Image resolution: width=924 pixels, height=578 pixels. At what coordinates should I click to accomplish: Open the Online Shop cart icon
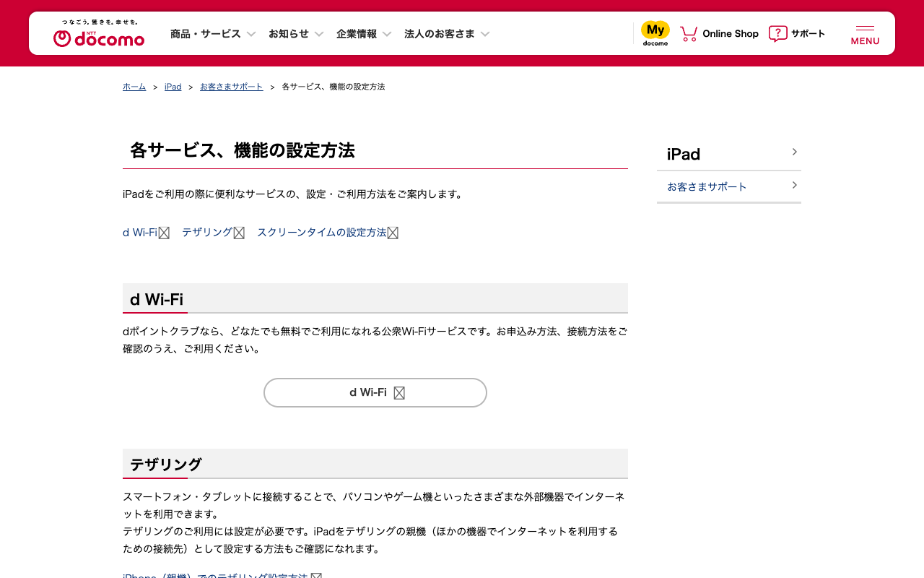[689, 33]
